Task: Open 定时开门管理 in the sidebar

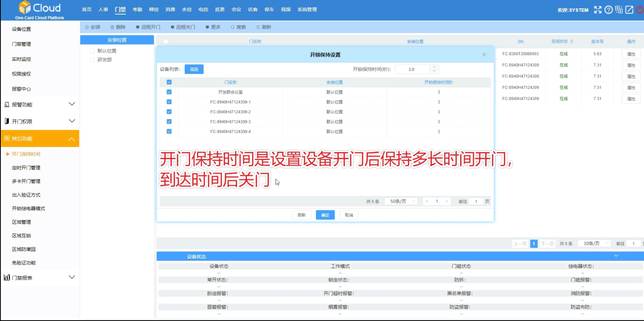Action: coord(26,168)
